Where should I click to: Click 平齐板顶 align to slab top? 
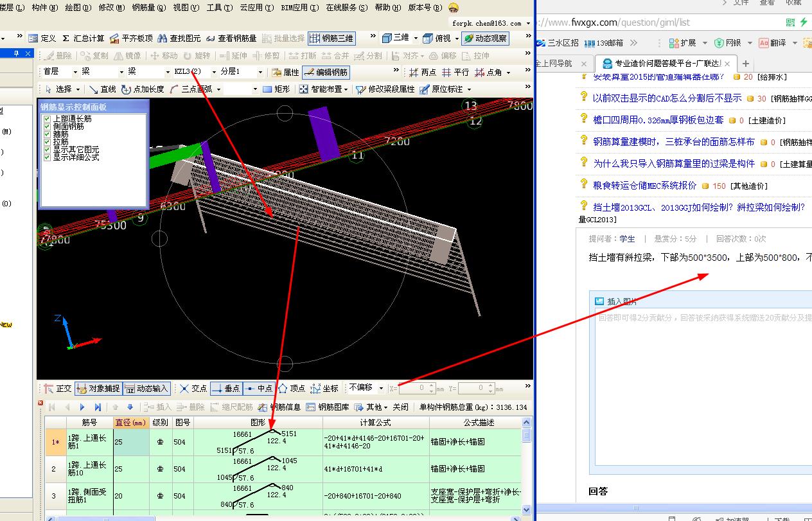point(131,39)
